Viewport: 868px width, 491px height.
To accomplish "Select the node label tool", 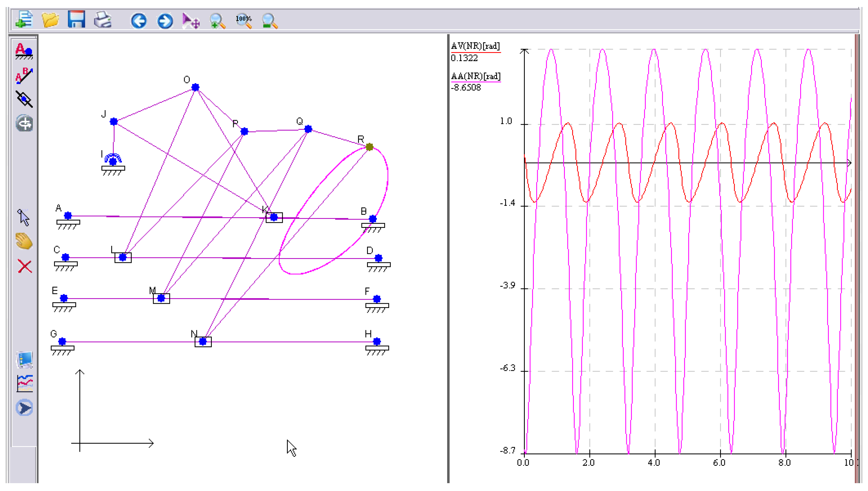I will (x=24, y=51).
